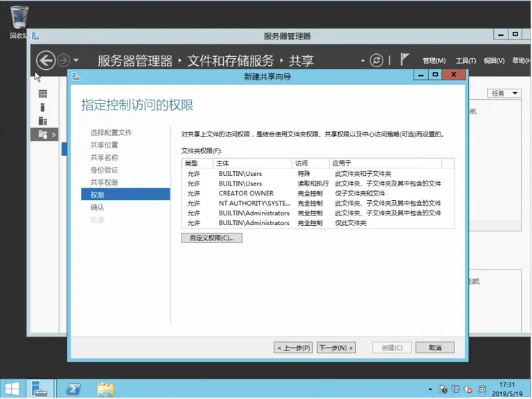Click the forward arrow in Server Manager

click(64, 61)
